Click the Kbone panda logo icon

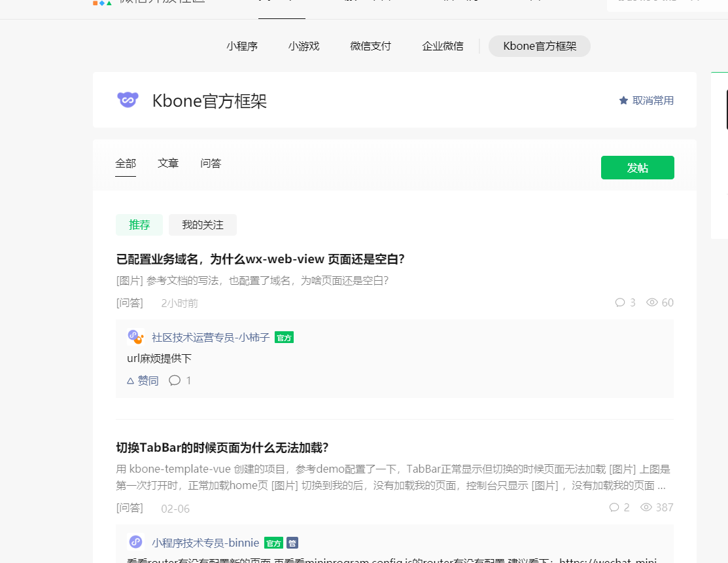coord(128,100)
